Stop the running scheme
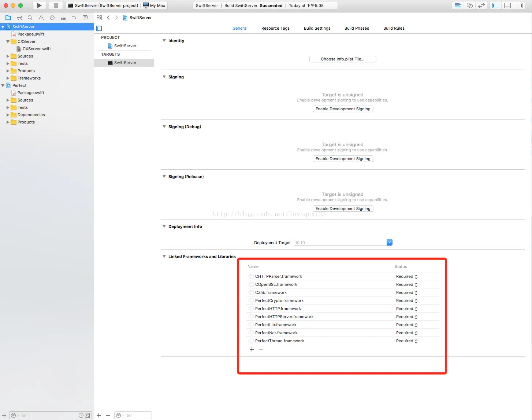 [56, 5]
